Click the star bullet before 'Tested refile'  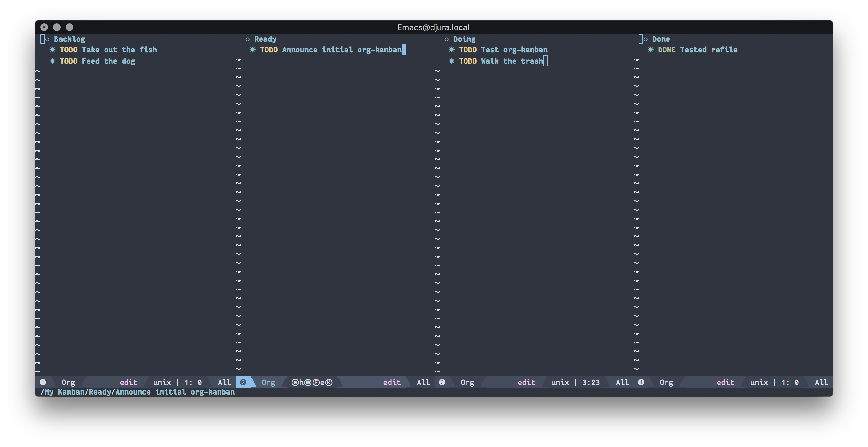[650, 50]
